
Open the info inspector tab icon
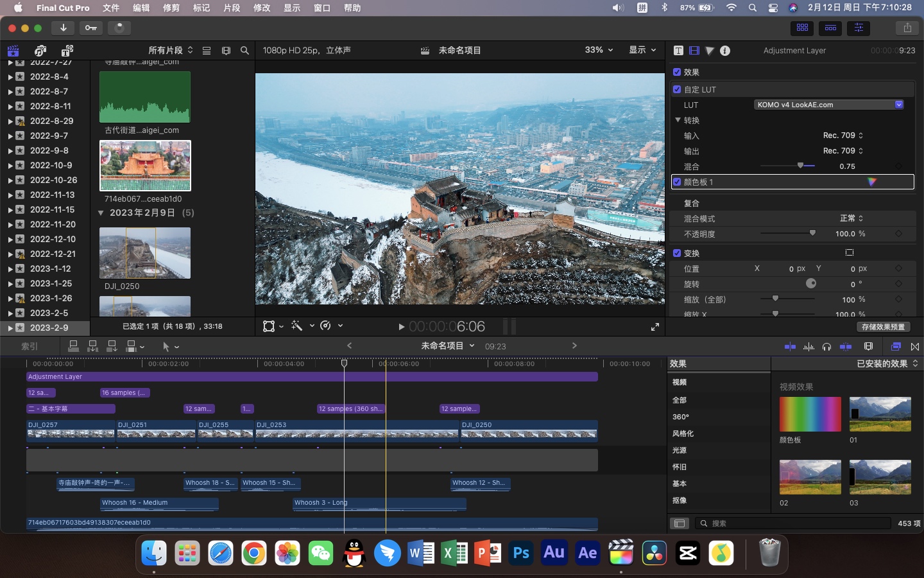pyautogui.click(x=725, y=51)
